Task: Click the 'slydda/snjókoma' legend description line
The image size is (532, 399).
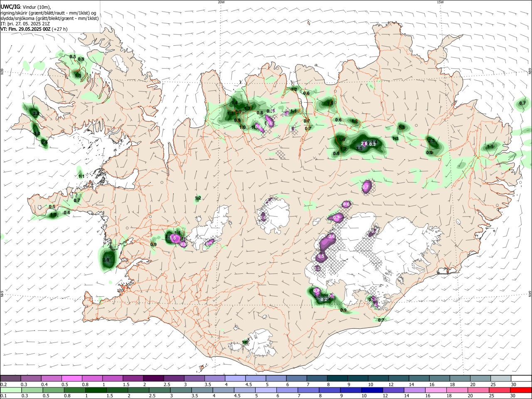Action: (x=49, y=18)
